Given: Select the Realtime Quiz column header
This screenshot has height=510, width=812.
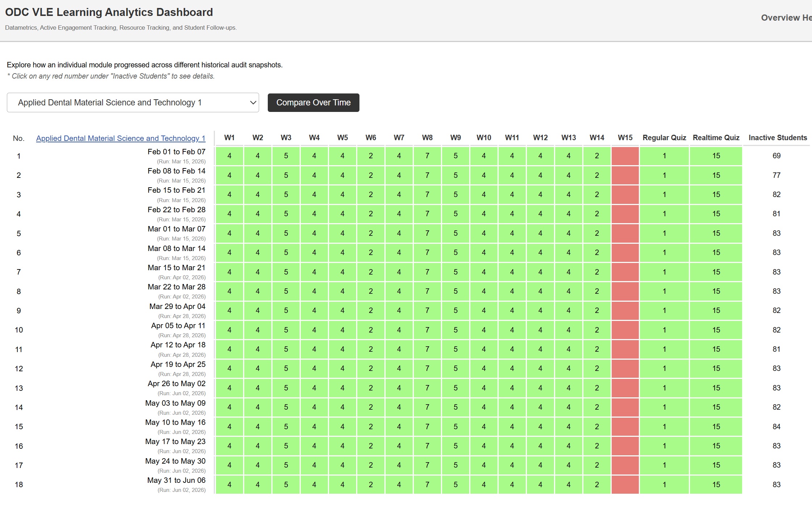Looking at the screenshot, I should pos(716,138).
